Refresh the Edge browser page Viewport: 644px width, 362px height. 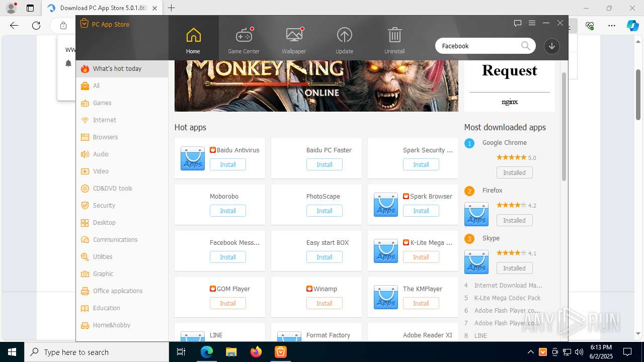click(x=36, y=26)
